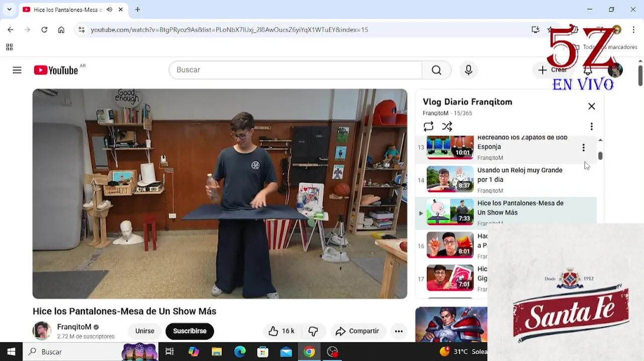Click the Suscribirse button
The image size is (644, 361).
[190, 331]
